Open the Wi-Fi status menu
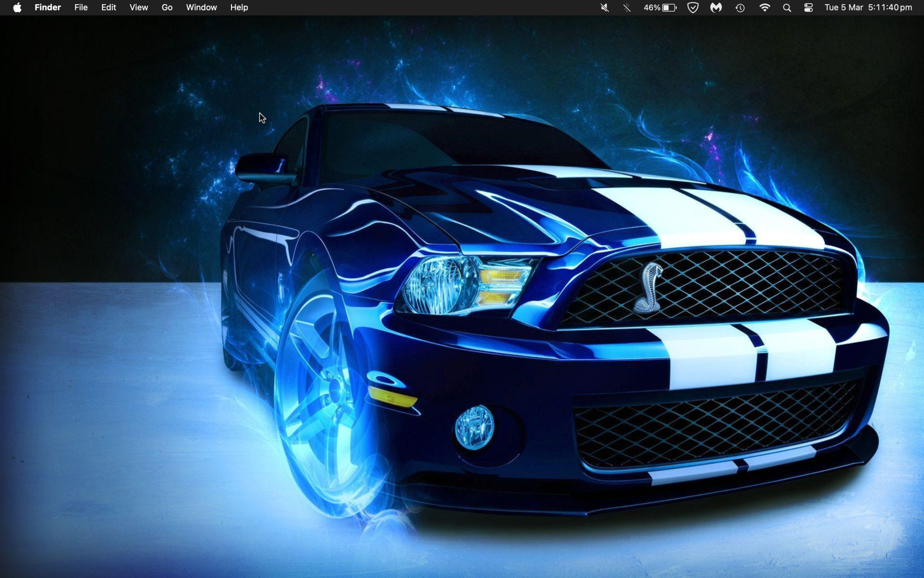The width and height of the screenshot is (924, 578). pos(765,7)
